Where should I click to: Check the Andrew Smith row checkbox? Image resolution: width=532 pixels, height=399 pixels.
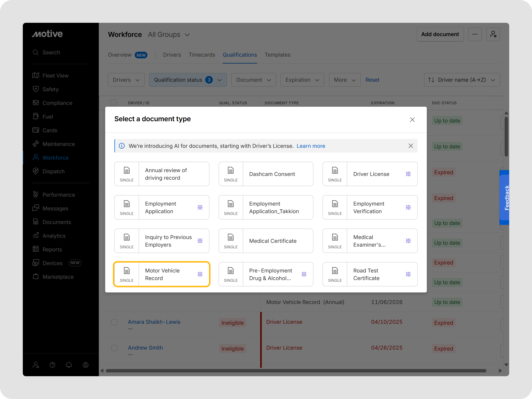(x=114, y=348)
